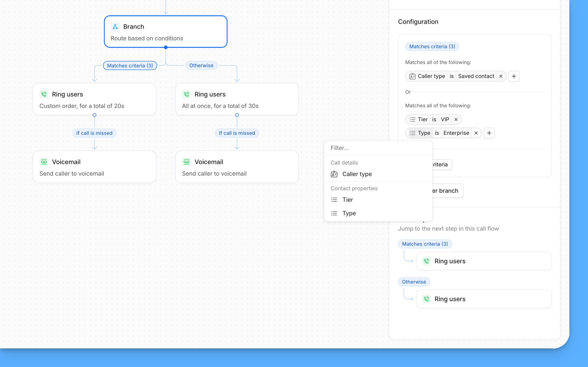The image size is (588, 367).
Task: Click the Caller type contact card icon in the condition chip
Action: click(412, 76)
